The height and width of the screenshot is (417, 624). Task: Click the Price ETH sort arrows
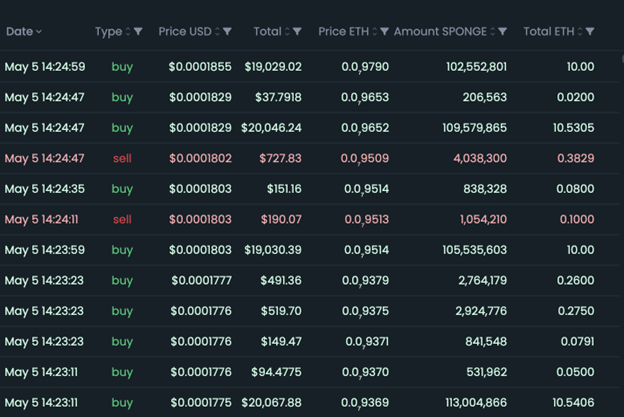(374, 32)
